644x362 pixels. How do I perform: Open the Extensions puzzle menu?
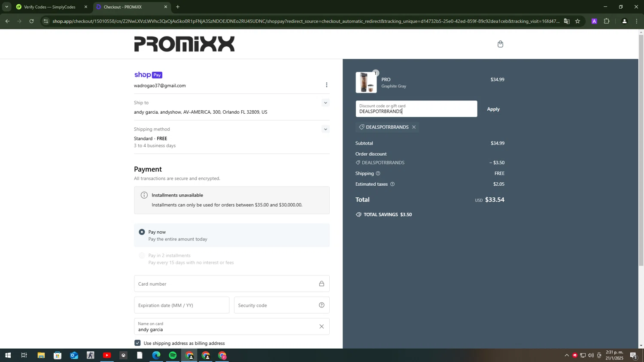click(x=607, y=21)
